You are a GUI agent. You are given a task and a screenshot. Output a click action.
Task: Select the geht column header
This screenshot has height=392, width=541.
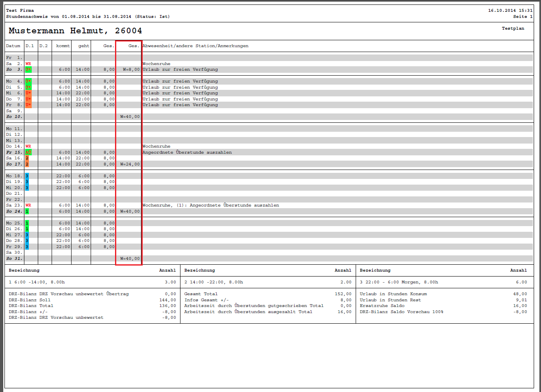coord(84,46)
